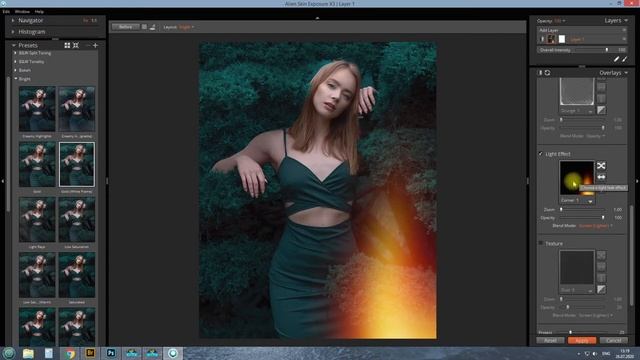The height and width of the screenshot is (360, 640).
Task: Toggle Layer 1 visibility
Action: 542,39
